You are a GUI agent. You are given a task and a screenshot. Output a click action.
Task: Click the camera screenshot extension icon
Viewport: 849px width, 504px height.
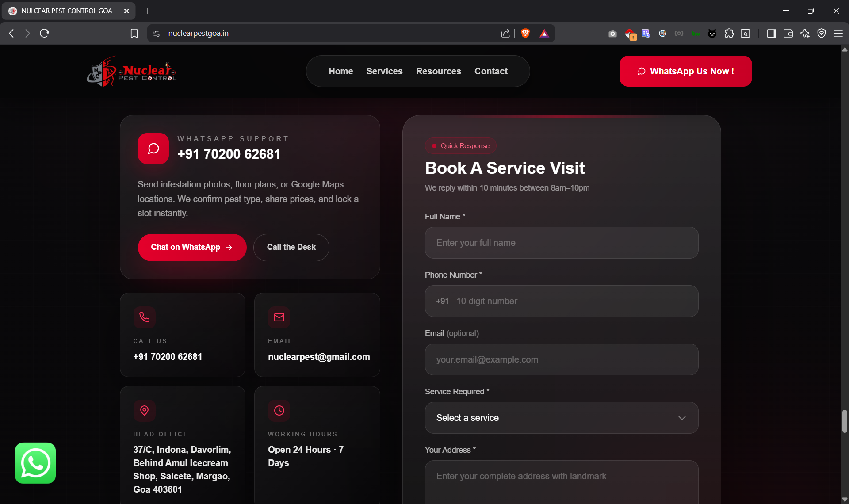(612, 34)
